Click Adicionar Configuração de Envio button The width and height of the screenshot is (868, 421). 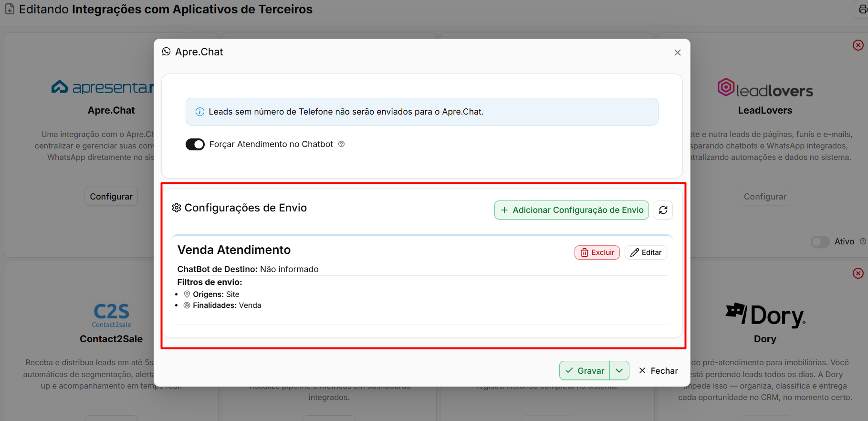(572, 210)
